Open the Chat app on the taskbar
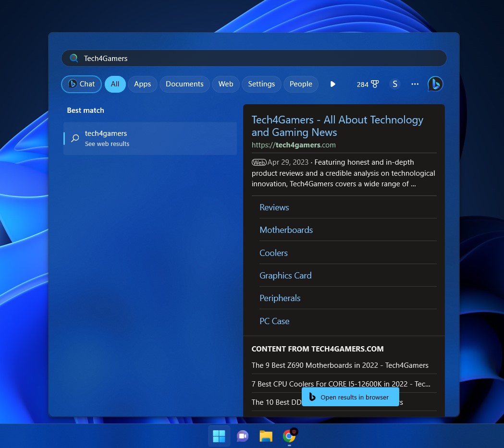The image size is (504, 448). tap(242, 436)
